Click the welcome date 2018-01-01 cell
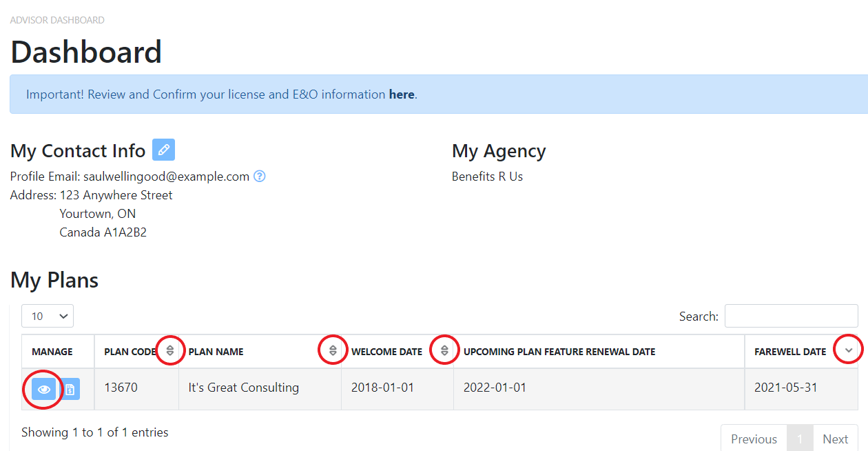 tap(397, 390)
